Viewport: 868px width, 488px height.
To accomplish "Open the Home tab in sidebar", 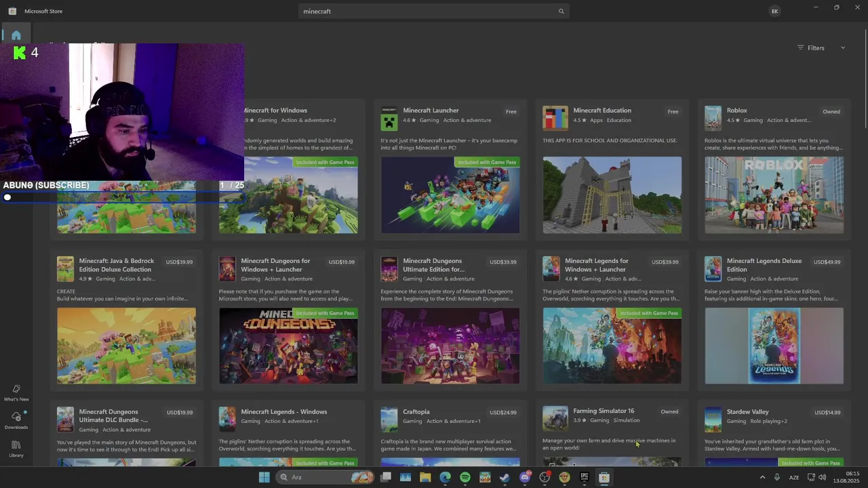I will pyautogui.click(x=16, y=35).
